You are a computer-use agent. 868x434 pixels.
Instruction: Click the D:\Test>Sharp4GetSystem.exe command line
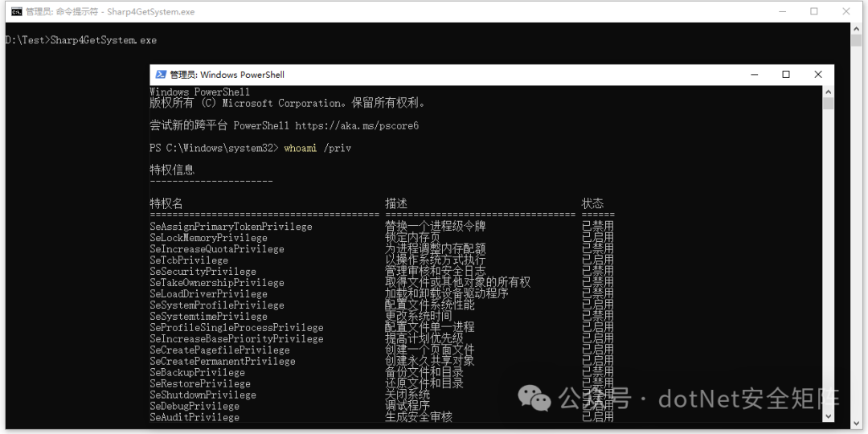tap(81, 40)
